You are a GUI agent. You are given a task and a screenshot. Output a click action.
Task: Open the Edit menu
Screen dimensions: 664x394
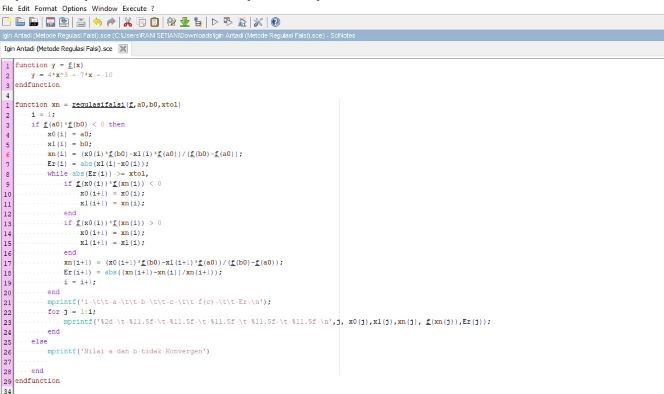click(x=24, y=8)
